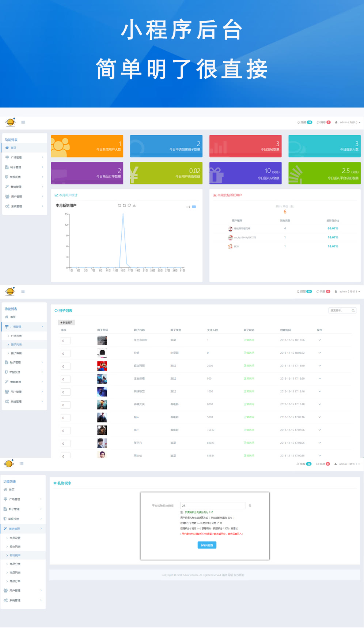This screenshot has width=364, height=628.
Task: Open the action chevron for the 超级玛丽 row
Action: click(x=319, y=366)
